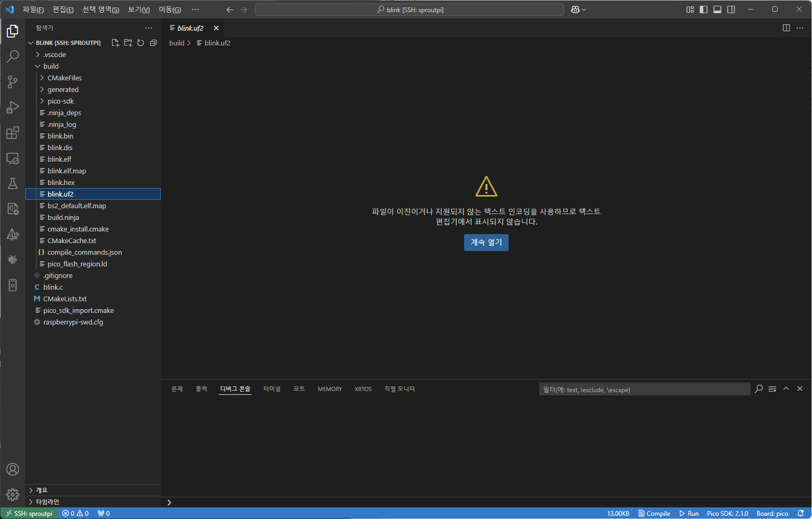Create a new folder in explorer header
Screen dimensions: 812x519
[x=128, y=43]
